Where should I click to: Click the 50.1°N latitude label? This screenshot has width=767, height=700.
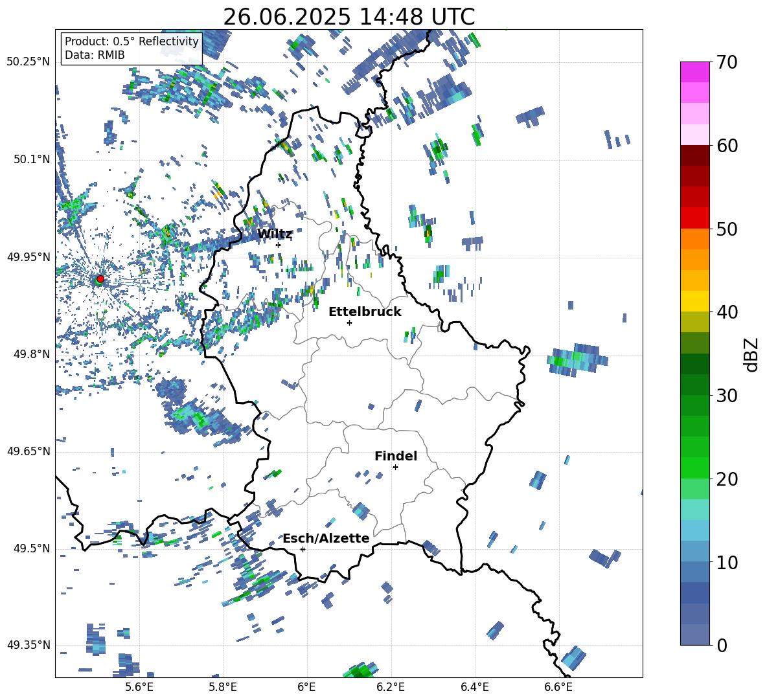(x=31, y=159)
